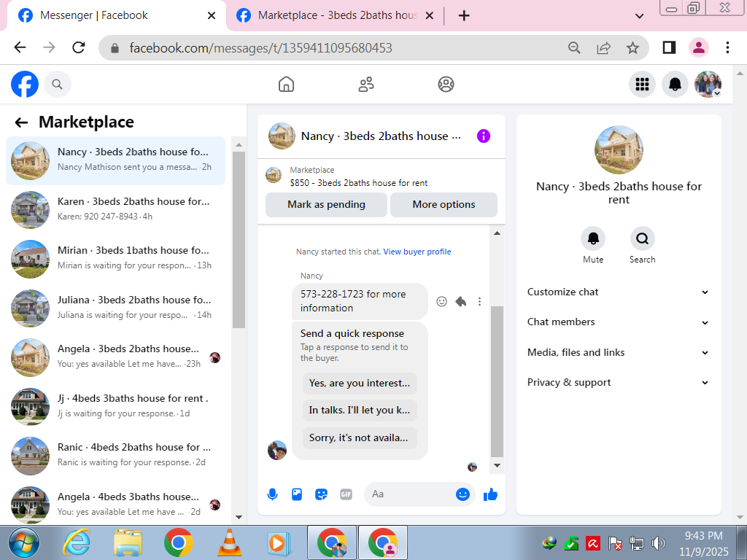Bookmark this page with the star
Screen dimensions: 747x560
[632, 47]
